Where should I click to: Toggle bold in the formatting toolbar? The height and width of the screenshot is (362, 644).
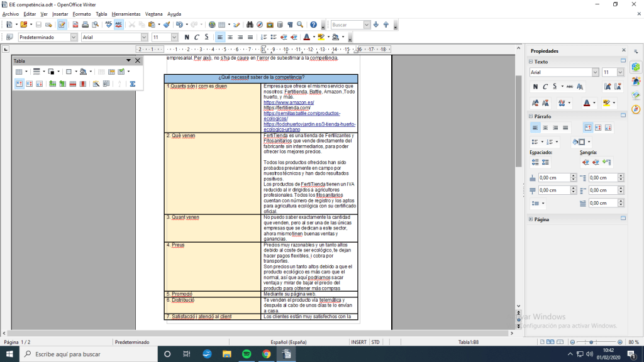pyautogui.click(x=187, y=37)
